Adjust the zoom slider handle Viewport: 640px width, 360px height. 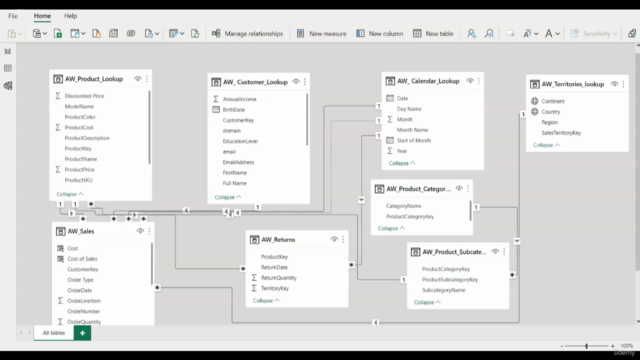pos(587,346)
